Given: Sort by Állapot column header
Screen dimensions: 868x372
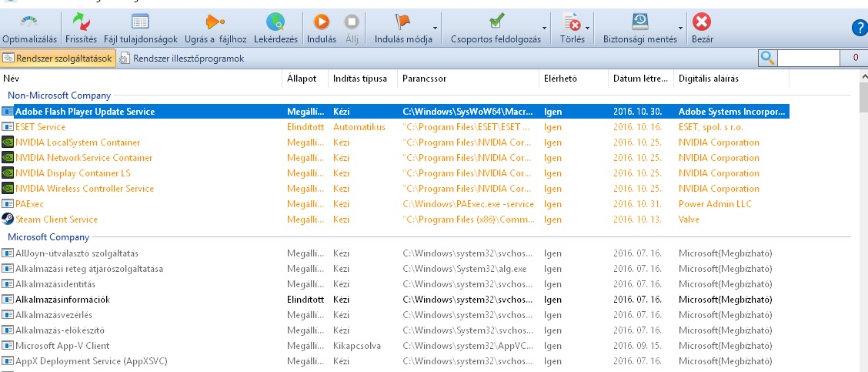Looking at the screenshot, I should 305,79.
